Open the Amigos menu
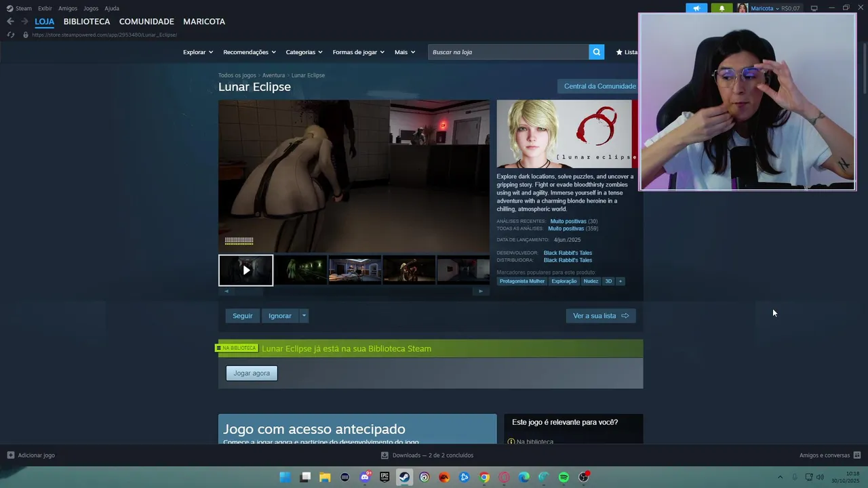The width and height of the screenshot is (868, 488). 68,8
